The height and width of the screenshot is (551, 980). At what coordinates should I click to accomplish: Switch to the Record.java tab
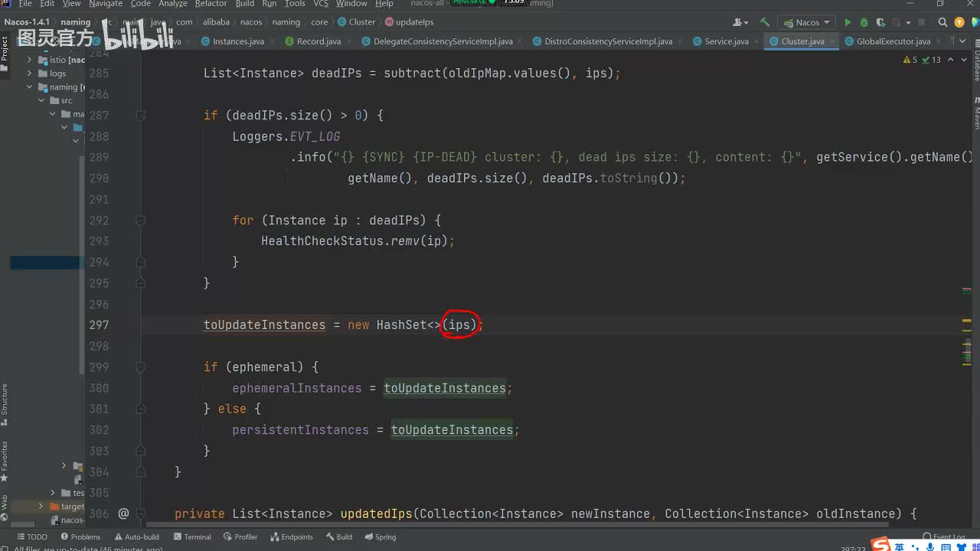coord(318,41)
